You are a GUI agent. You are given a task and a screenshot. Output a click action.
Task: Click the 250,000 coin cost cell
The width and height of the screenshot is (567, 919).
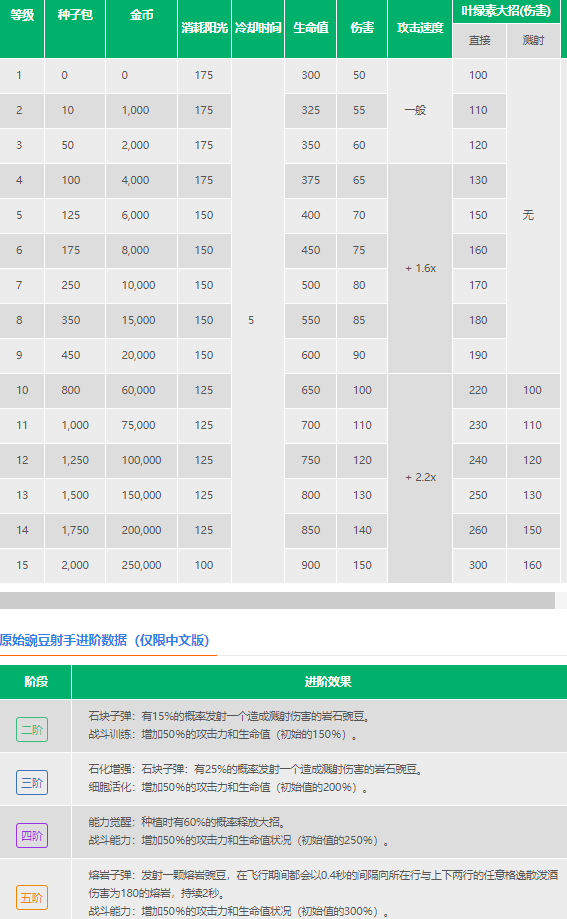click(x=141, y=566)
